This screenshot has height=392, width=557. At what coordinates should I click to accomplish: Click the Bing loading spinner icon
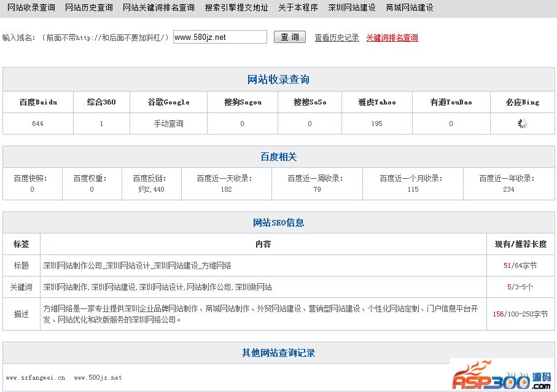(x=522, y=123)
